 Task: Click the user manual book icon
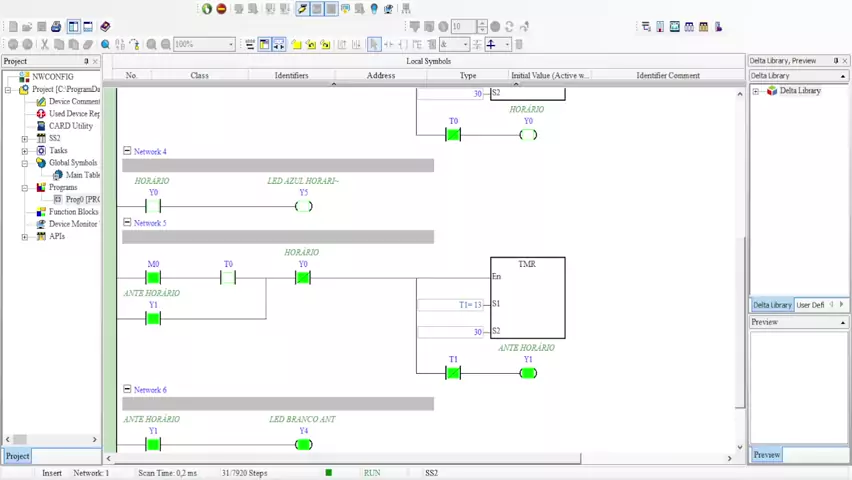[105, 27]
